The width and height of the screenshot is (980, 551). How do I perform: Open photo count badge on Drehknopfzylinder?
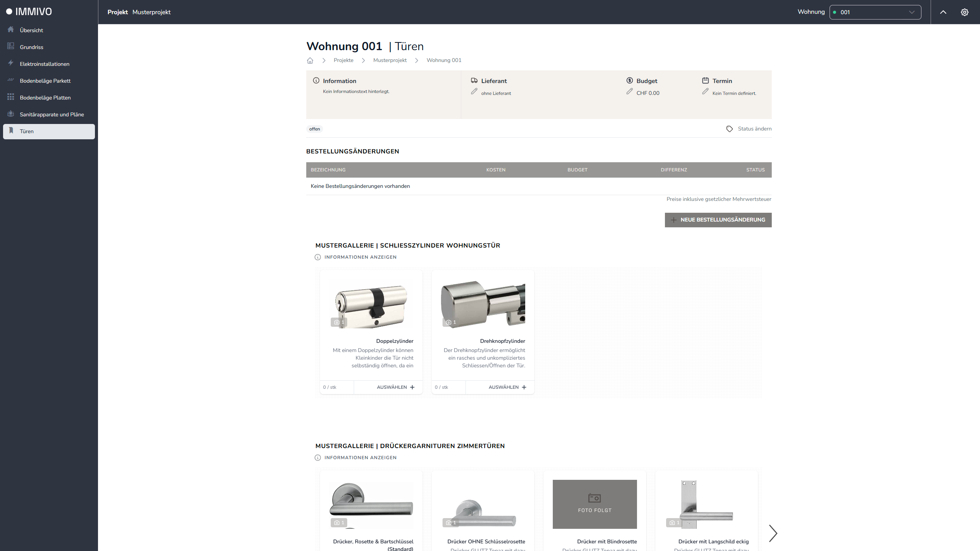pos(451,322)
